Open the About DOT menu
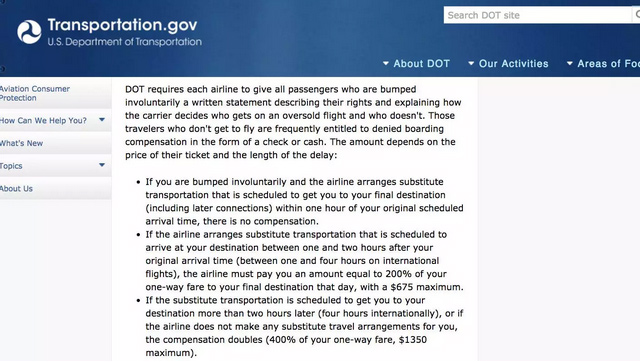This screenshot has width=640, height=362. [x=421, y=64]
